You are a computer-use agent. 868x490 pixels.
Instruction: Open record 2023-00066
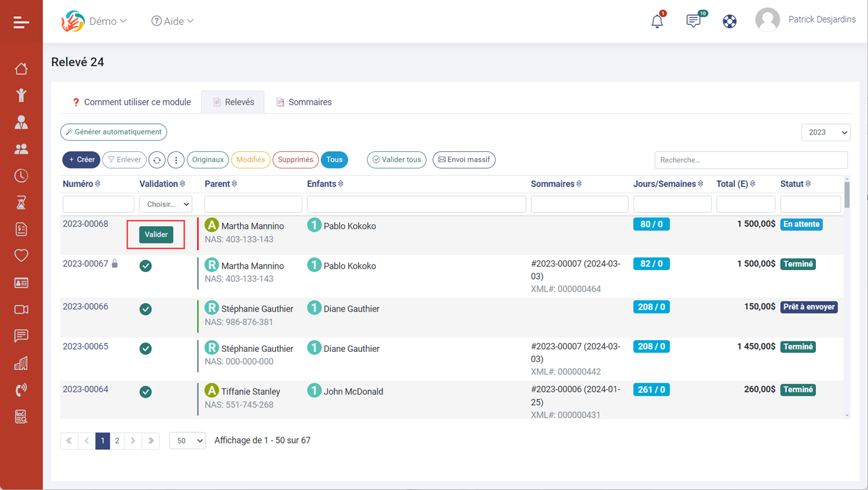(85, 307)
